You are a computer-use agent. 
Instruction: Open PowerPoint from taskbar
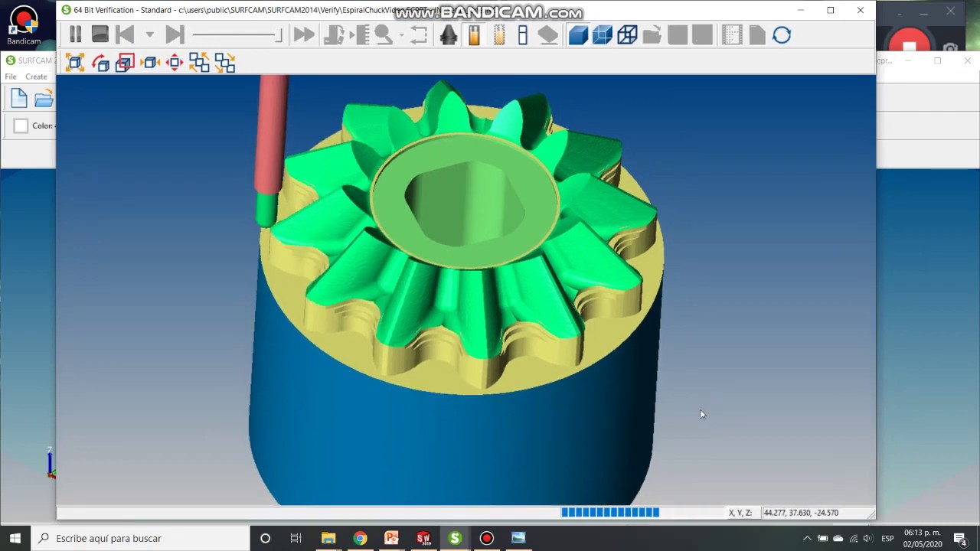pyautogui.click(x=391, y=538)
